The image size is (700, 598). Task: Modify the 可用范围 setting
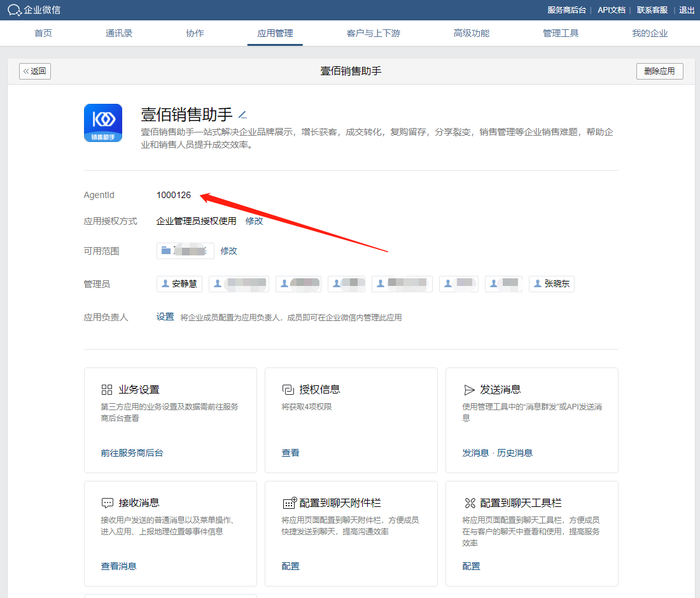tap(228, 251)
